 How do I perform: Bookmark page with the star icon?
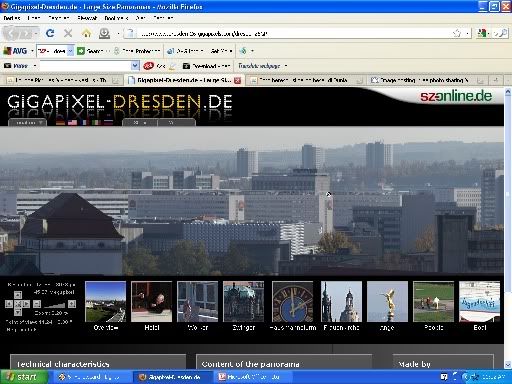(457, 33)
